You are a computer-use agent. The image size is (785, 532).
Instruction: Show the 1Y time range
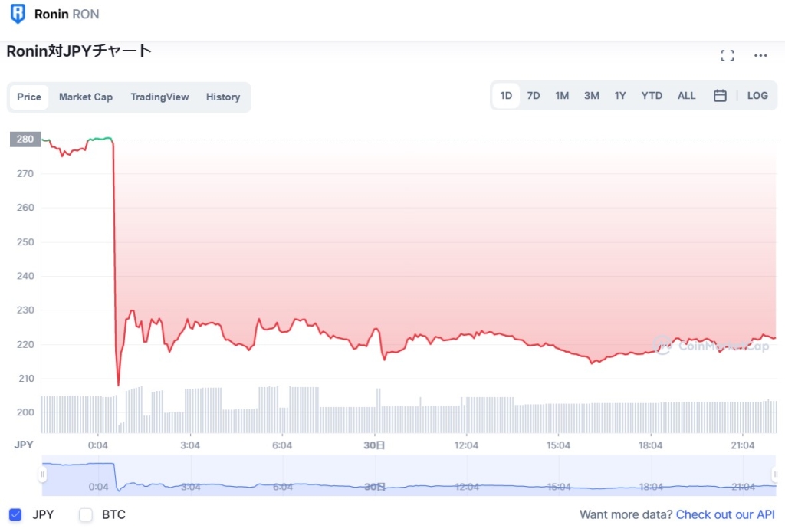[x=620, y=96]
